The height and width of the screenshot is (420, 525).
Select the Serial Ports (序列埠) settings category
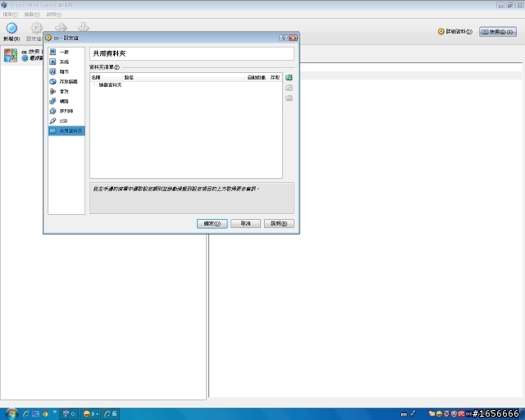coord(66,111)
